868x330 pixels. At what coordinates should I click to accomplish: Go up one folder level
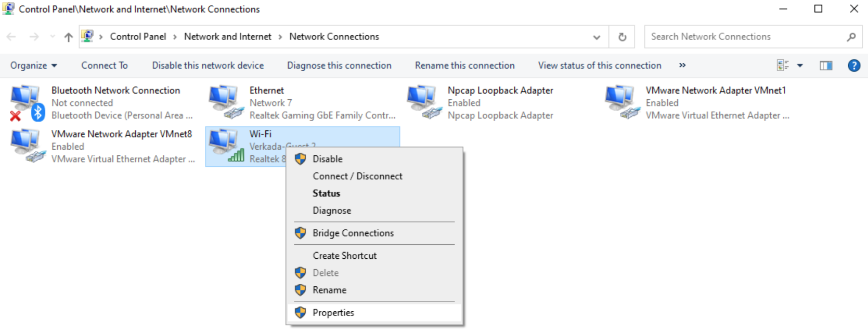(x=68, y=37)
